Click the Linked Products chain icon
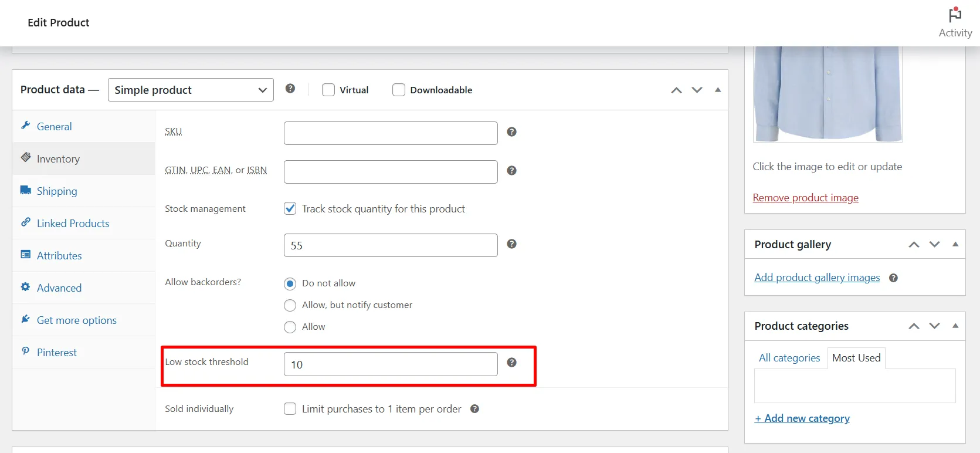Viewport: 980px width, 453px height. pos(26,222)
